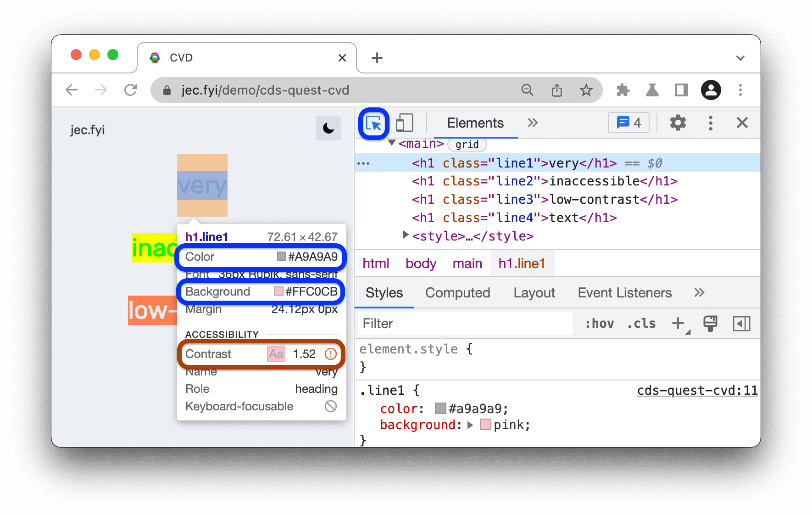Open the customize DevTools three-dot menu
The image size is (812, 515).
pos(710,123)
